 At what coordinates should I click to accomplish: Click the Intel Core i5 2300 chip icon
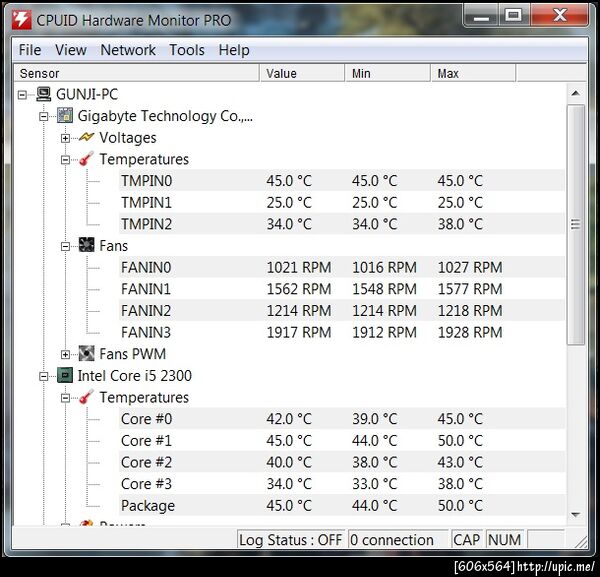tap(65, 375)
